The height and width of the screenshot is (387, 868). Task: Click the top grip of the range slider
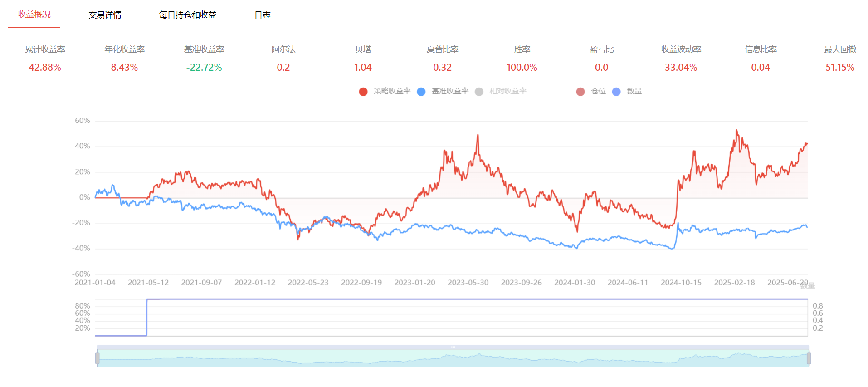coord(453,347)
